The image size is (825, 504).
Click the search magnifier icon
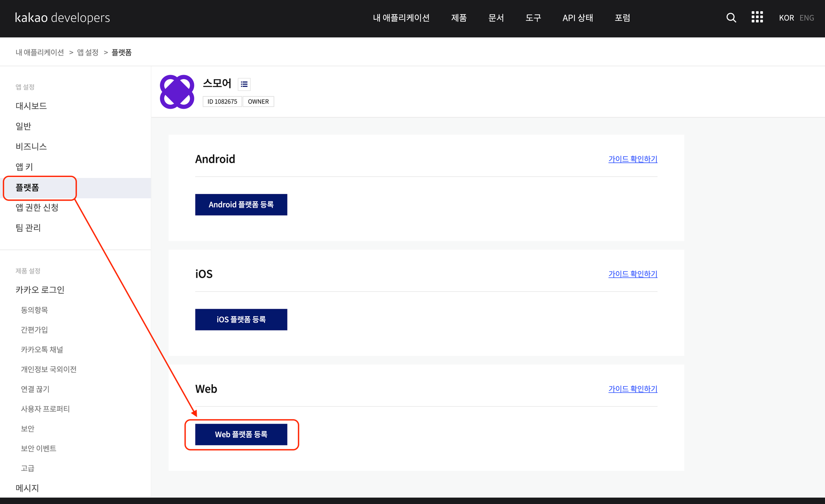(x=731, y=18)
